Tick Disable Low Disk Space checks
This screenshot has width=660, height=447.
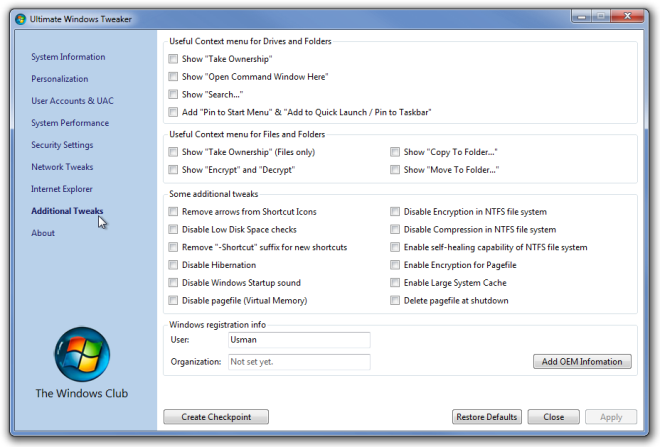point(173,229)
